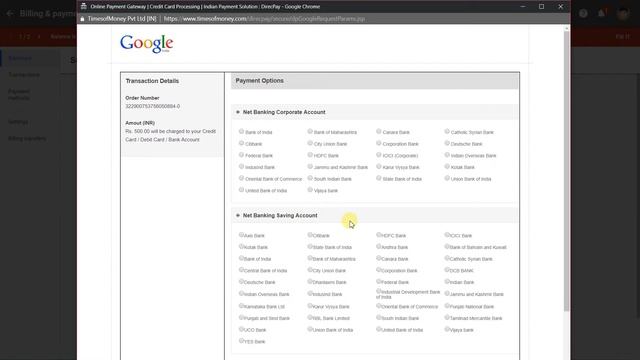Pick Deutsche Bank under Corporate Account
This screenshot has height=360, width=640.
447,143
